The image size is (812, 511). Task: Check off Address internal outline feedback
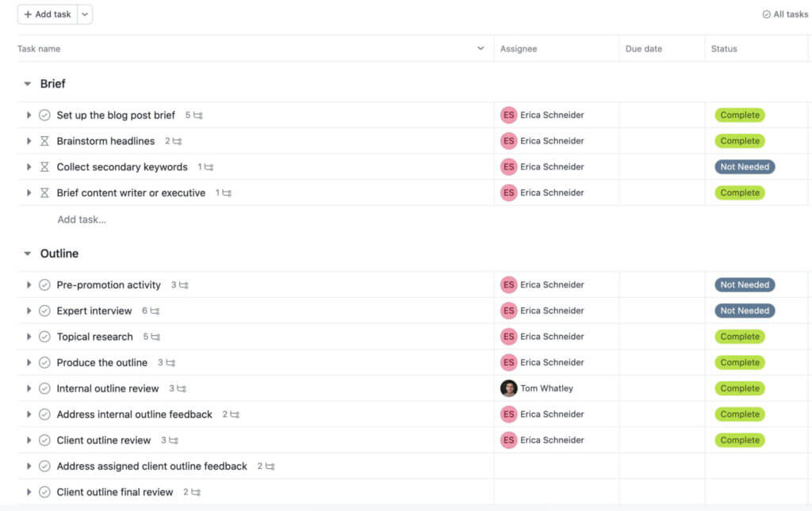tap(44, 414)
